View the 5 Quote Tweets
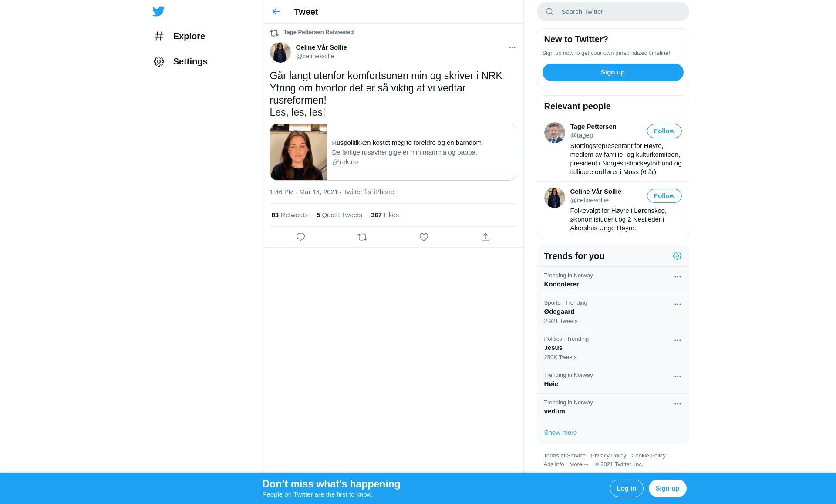Screen dimensions: 836x504 tap(339, 215)
